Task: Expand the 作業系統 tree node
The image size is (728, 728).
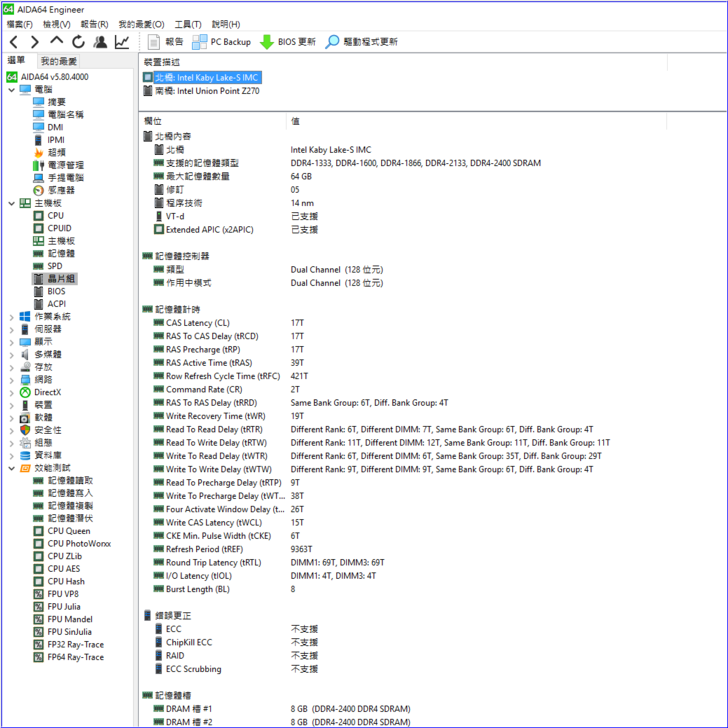Action: click(x=12, y=317)
